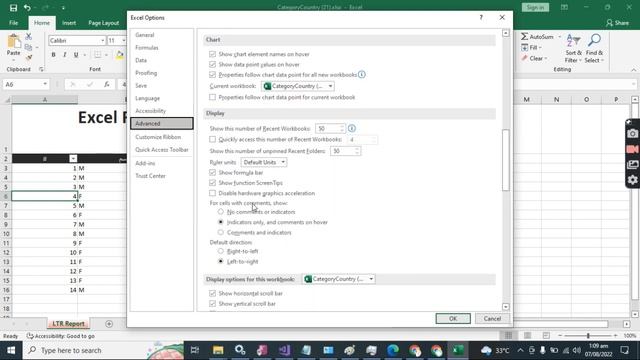Toggle Show formula bar checkbox

click(212, 173)
